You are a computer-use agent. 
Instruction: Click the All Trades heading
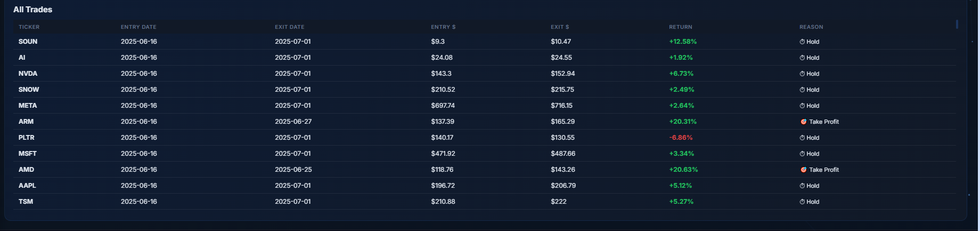click(33, 10)
